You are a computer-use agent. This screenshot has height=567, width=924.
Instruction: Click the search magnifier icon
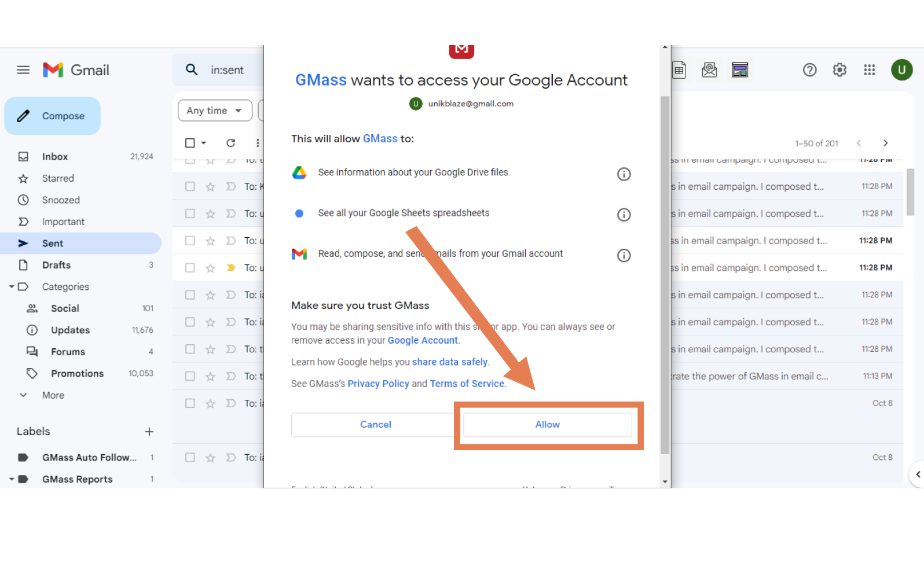pyautogui.click(x=192, y=70)
